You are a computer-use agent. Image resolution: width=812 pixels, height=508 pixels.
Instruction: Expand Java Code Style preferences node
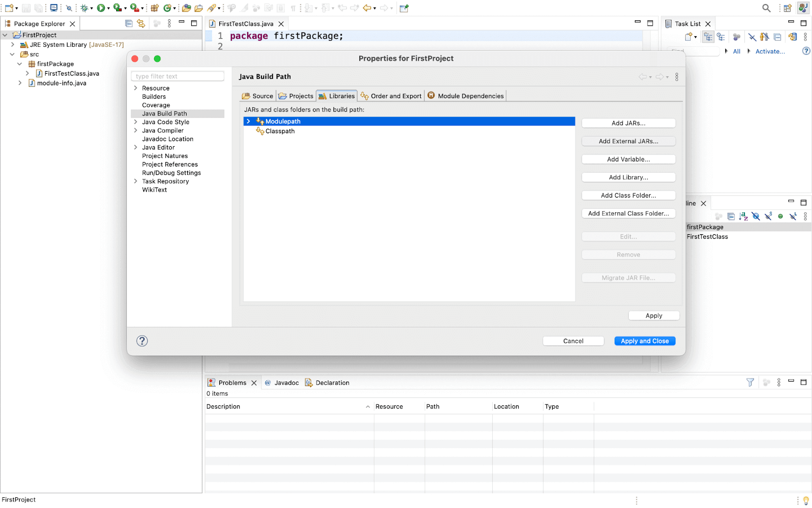pyautogui.click(x=136, y=122)
